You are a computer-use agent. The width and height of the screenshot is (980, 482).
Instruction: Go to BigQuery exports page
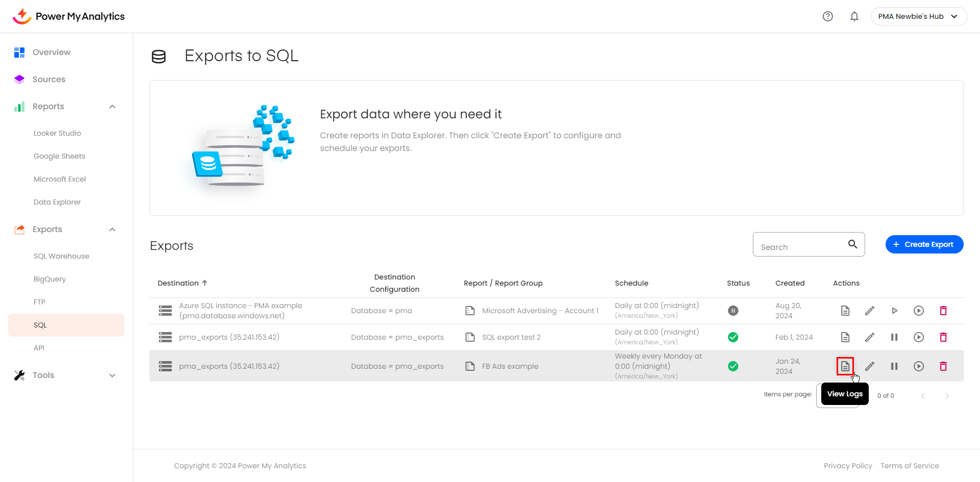(50, 279)
